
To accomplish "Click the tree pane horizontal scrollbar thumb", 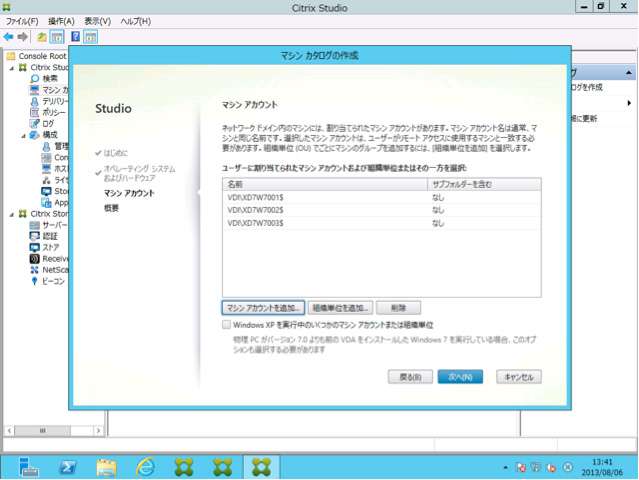I will tap(42, 431).
